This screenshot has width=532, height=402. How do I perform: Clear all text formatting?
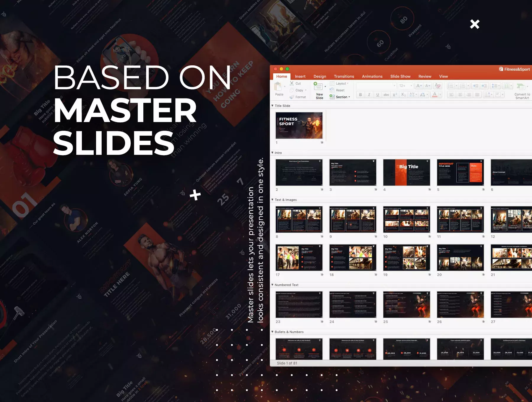(438, 86)
